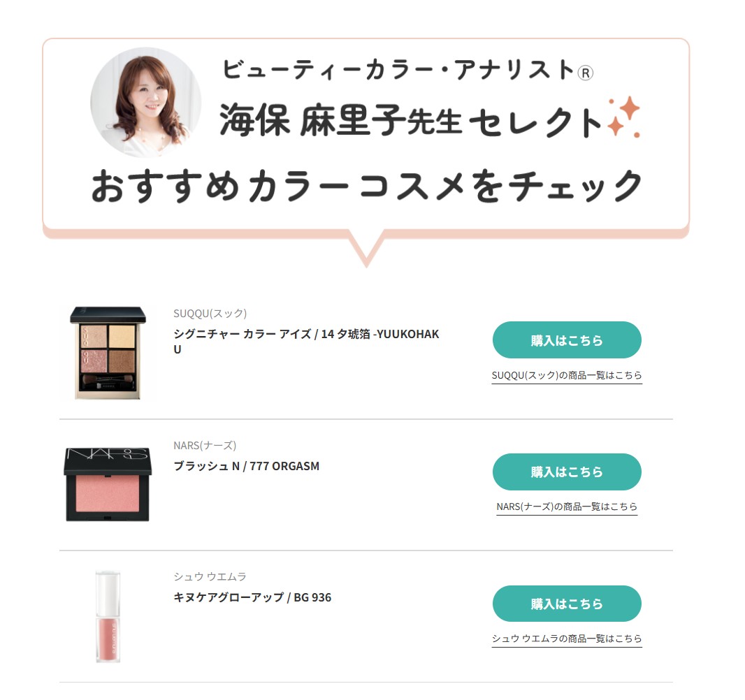
Task: Click the sparkle icon beside セレクト
Action: click(624, 117)
